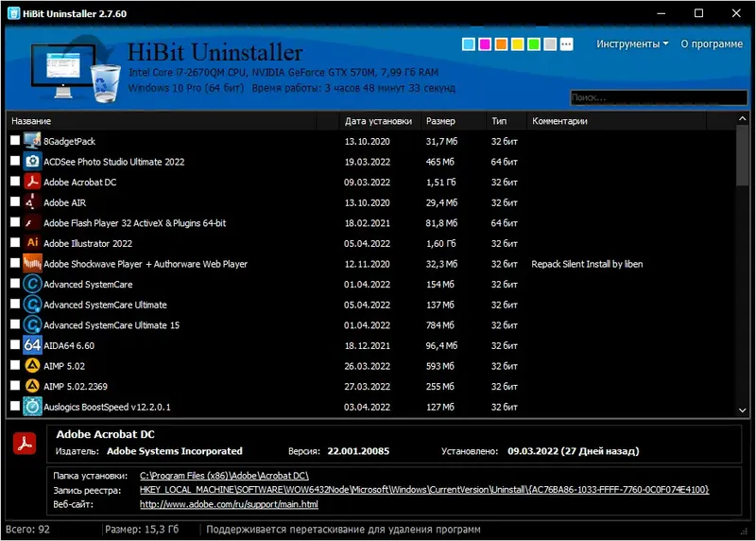This screenshot has width=756, height=541.
Task: Click the Adobe AIR icon
Action: click(32, 202)
